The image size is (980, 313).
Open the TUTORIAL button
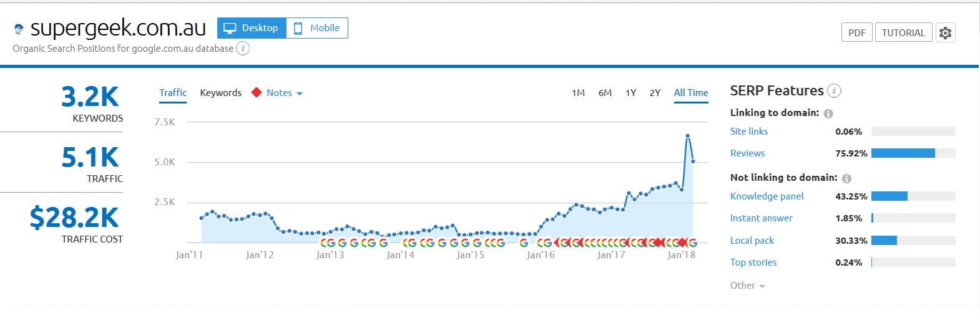coord(903,33)
